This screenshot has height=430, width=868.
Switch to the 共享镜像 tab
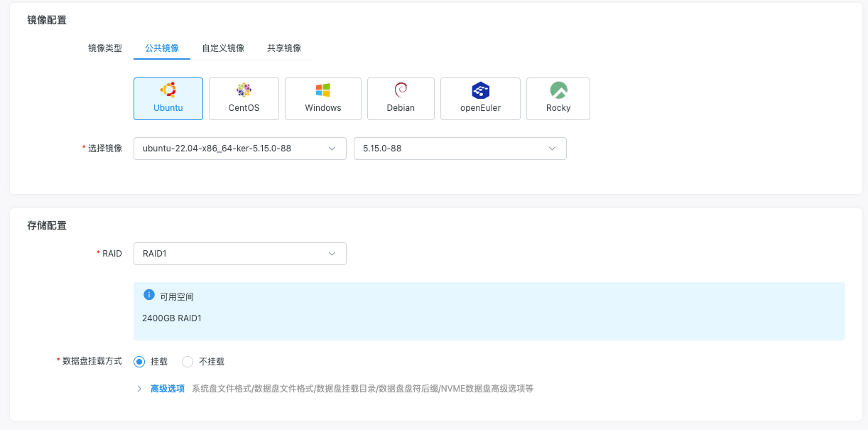(x=284, y=48)
